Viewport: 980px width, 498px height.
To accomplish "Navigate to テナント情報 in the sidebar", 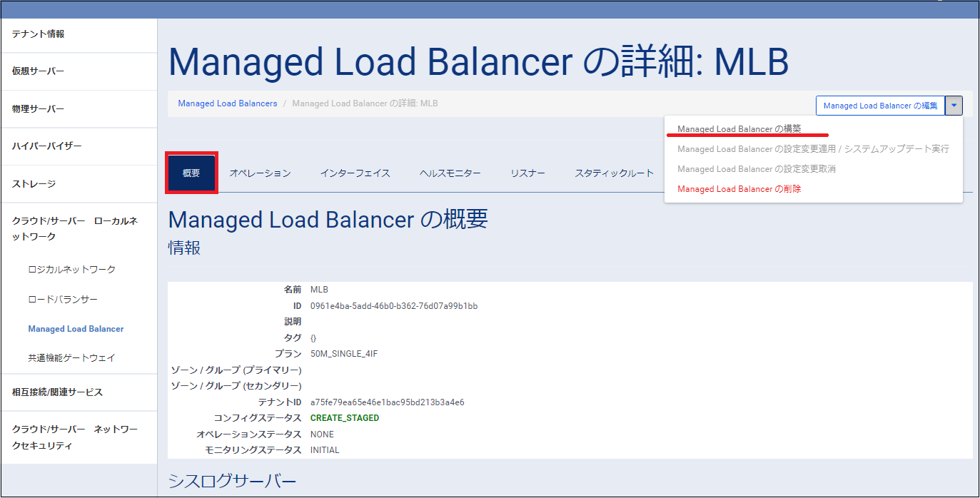I will tap(34, 34).
